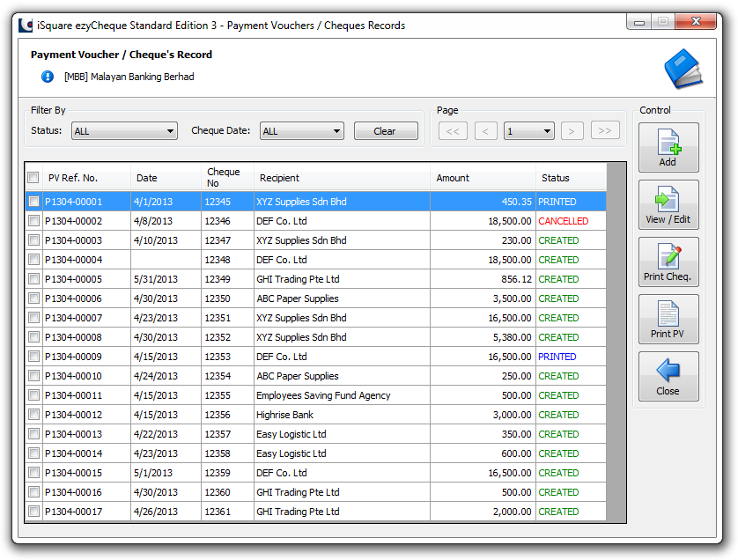Select the CANCELLED status cell
Screen dimensions: 738x560
pos(571,221)
